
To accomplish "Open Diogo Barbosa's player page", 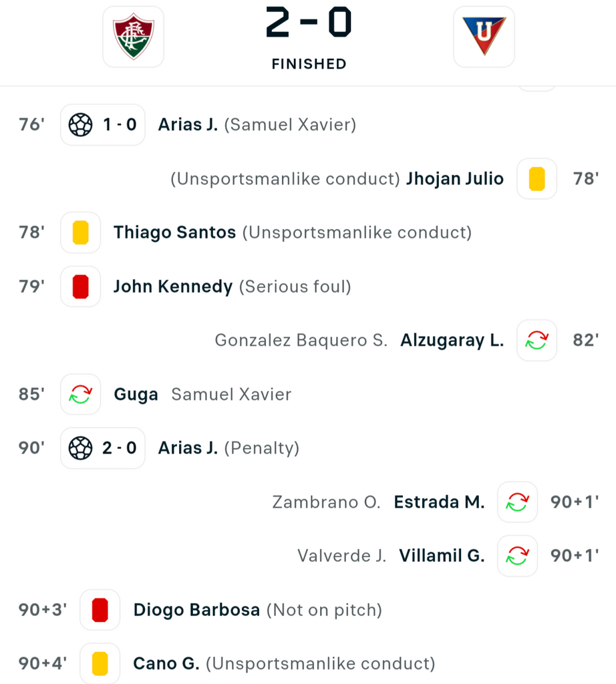I will 196,610.
